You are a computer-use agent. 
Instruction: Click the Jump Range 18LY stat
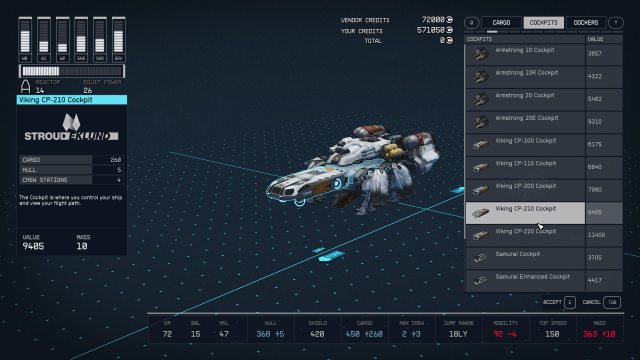click(458, 330)
